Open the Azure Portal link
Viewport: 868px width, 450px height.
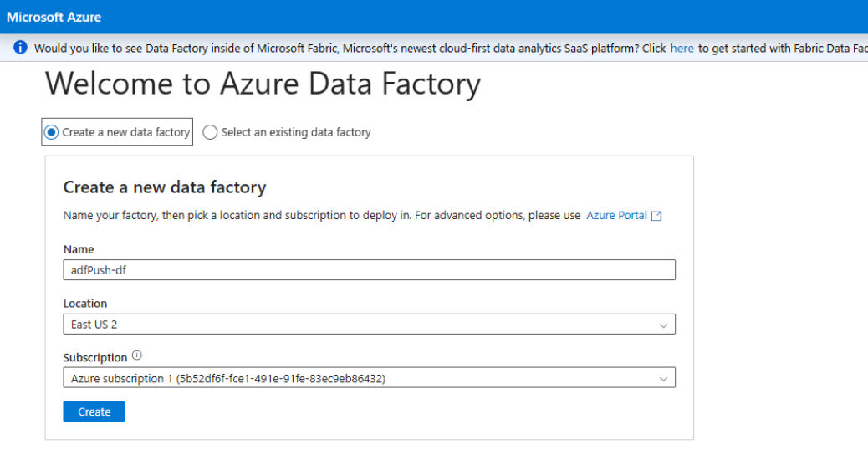(x=616, y=215)
